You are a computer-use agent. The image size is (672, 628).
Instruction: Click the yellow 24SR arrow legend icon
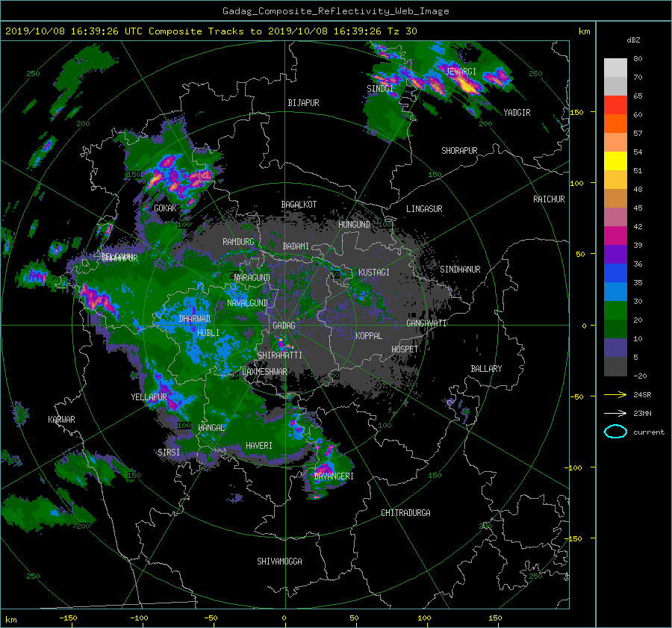615,394
